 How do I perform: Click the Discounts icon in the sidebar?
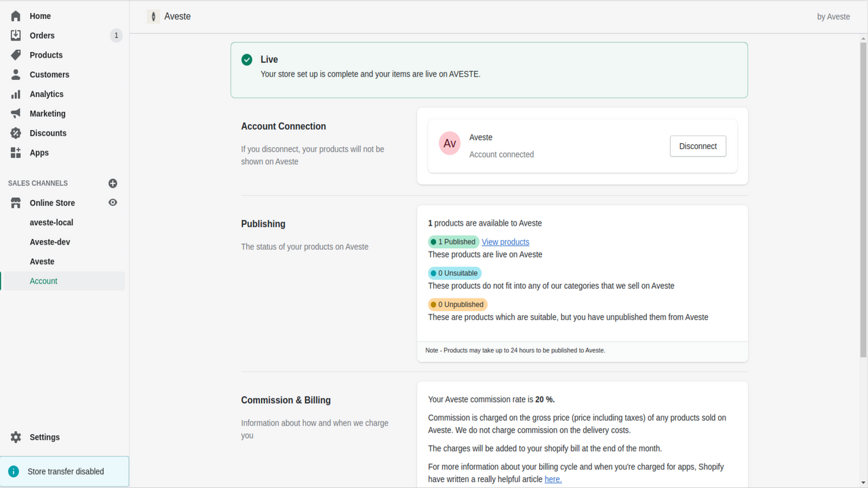[15, 133]
